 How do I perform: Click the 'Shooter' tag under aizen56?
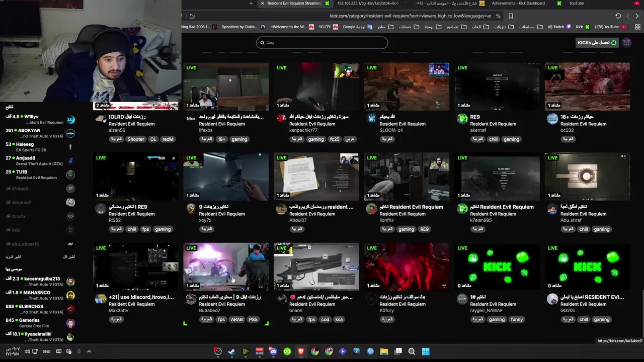click(135, 139)
